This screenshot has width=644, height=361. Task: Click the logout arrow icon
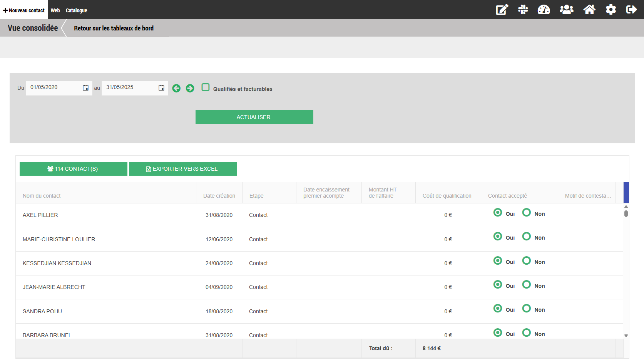pos(631,10)
